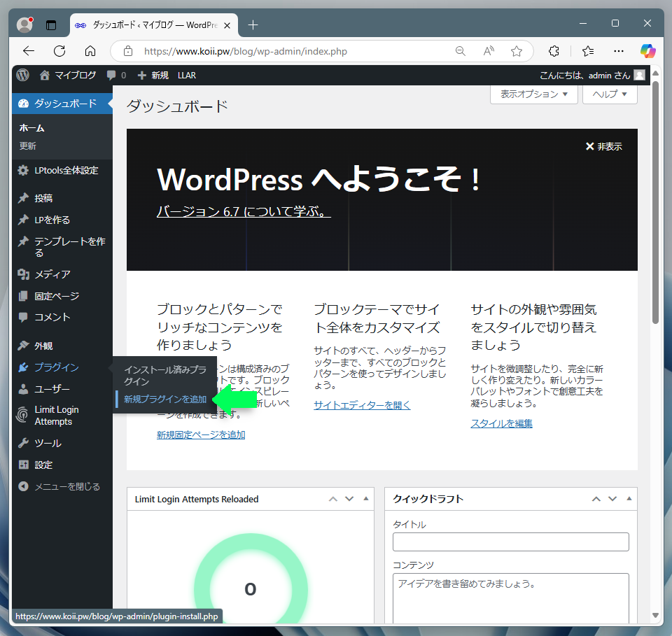This screenshot has width=672, height=636.
Task: Move Limit Login Attempts Reloaded widget down
Action: (349, 499)
